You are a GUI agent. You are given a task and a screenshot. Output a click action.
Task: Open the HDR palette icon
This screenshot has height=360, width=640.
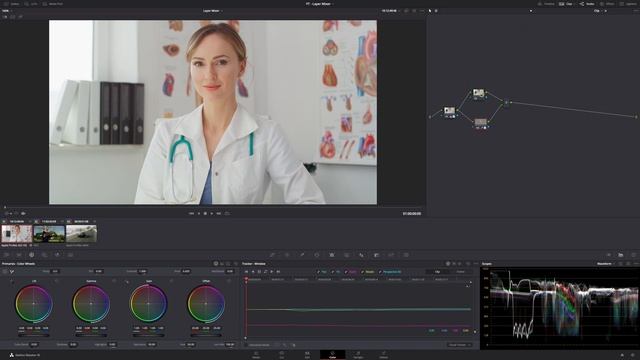[44, 255]
